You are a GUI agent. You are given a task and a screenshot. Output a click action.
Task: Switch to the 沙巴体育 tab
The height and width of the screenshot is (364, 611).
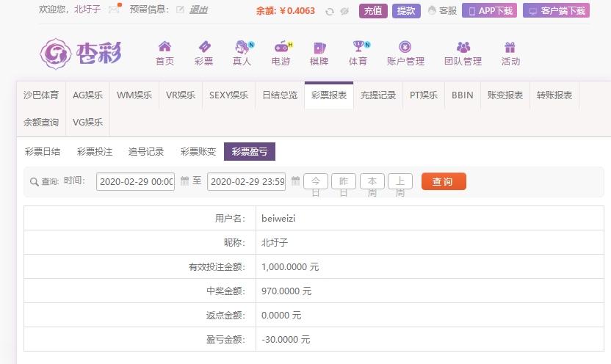click(41, 95)
